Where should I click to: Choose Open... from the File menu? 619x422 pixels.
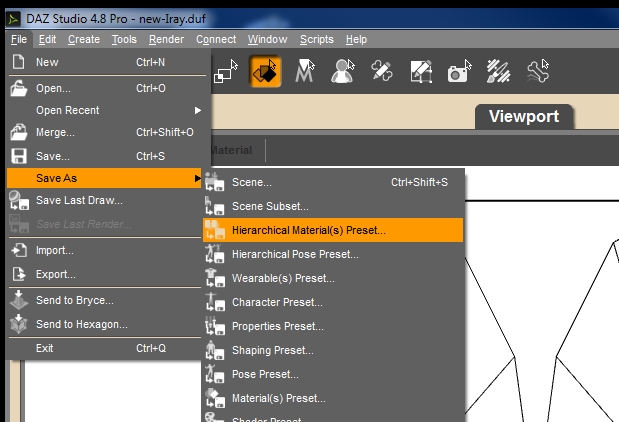click(105, 88)
